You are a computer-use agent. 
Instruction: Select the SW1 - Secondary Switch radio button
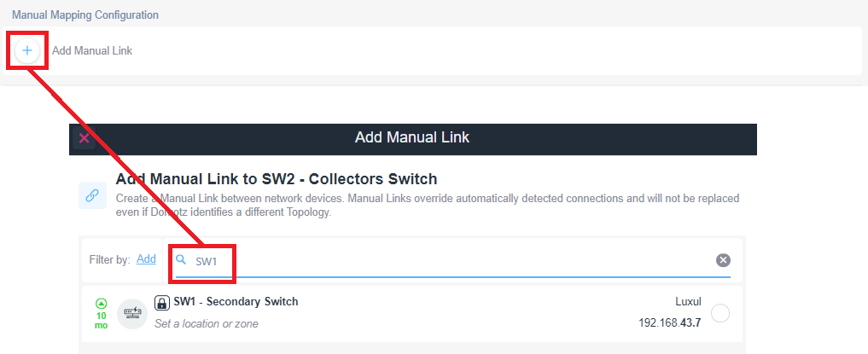(720, 313)
